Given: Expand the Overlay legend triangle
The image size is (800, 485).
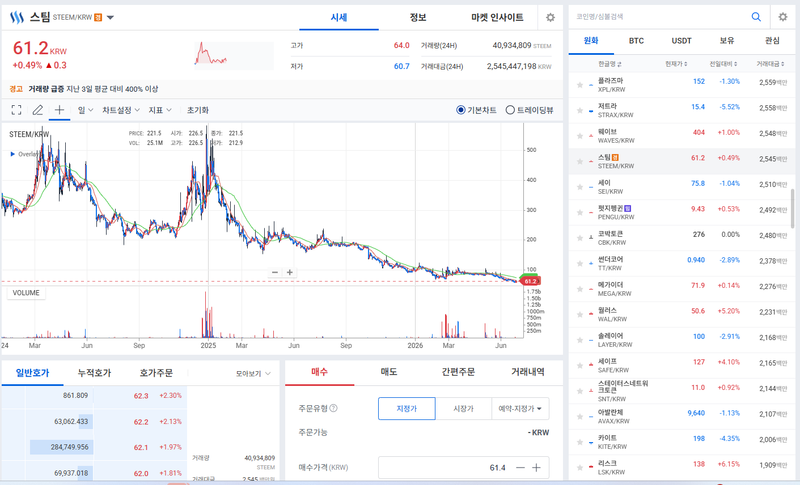Looking at the screenshot, I should pyautogui.click(x=13, y=154).
